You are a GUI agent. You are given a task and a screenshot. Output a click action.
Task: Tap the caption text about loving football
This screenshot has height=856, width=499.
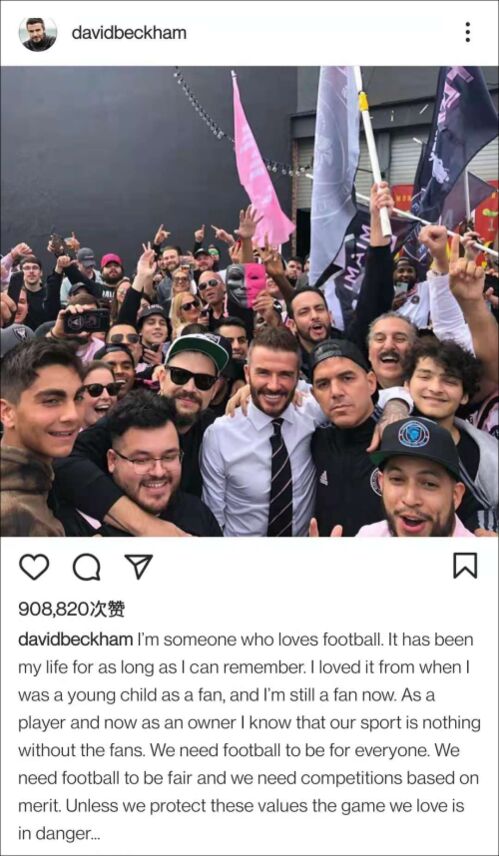[250, 736]
